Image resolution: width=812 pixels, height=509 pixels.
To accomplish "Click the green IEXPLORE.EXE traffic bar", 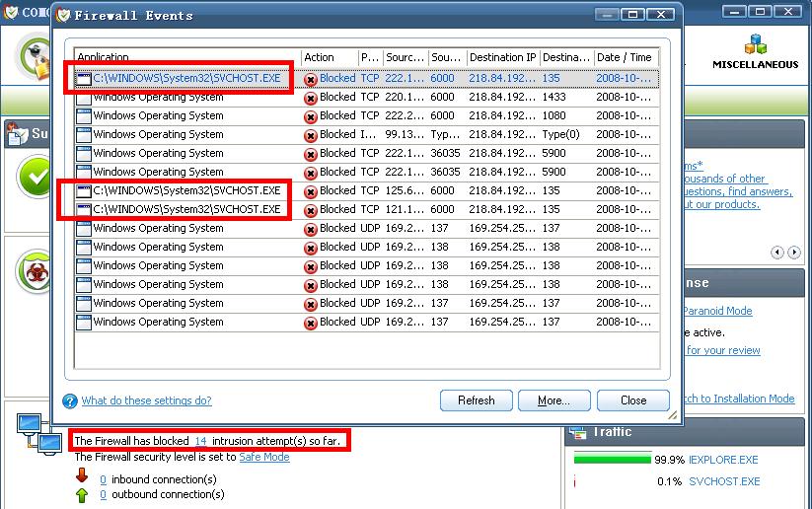I will point(612,460).
